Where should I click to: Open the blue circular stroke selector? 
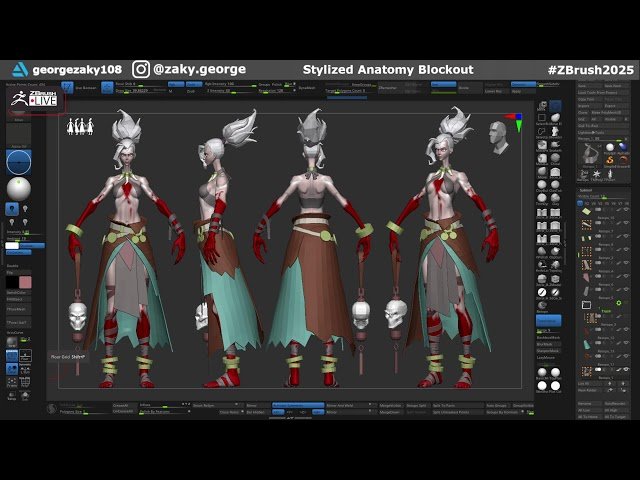coord(18,162)
